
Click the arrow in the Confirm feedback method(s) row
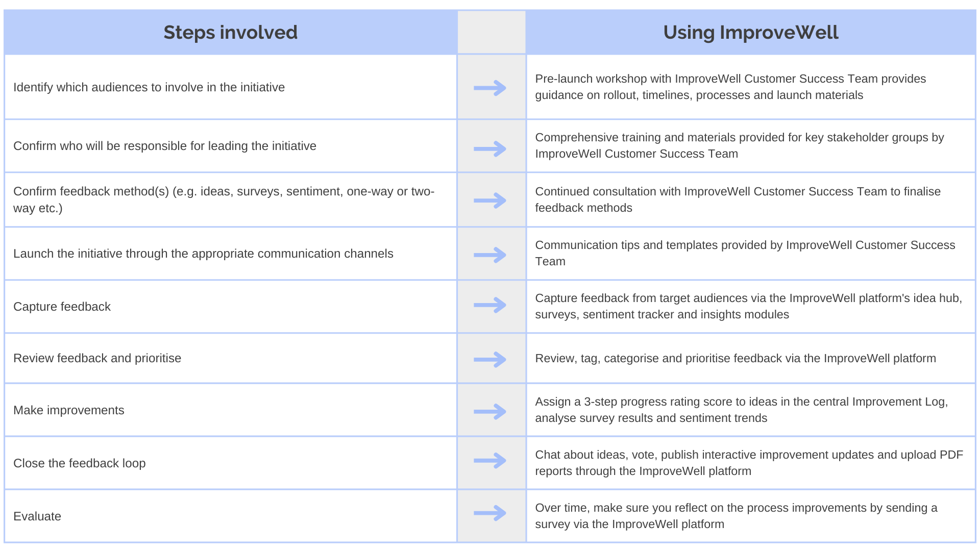coord(490,201)
